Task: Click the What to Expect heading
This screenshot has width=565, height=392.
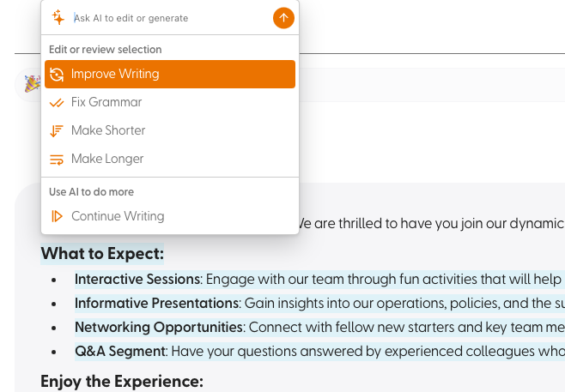Action: click(x=102, y=254)
